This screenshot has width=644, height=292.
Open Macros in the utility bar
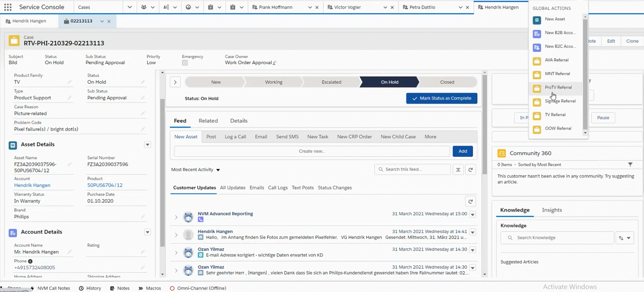point(150,288)
